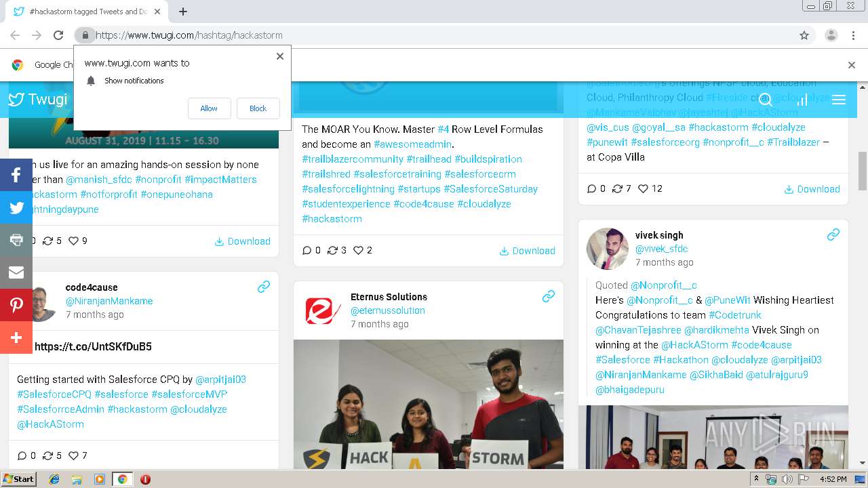Click #Codetrunk hashtag
This screenshot has height=488, width=868.
coord(735,315)
